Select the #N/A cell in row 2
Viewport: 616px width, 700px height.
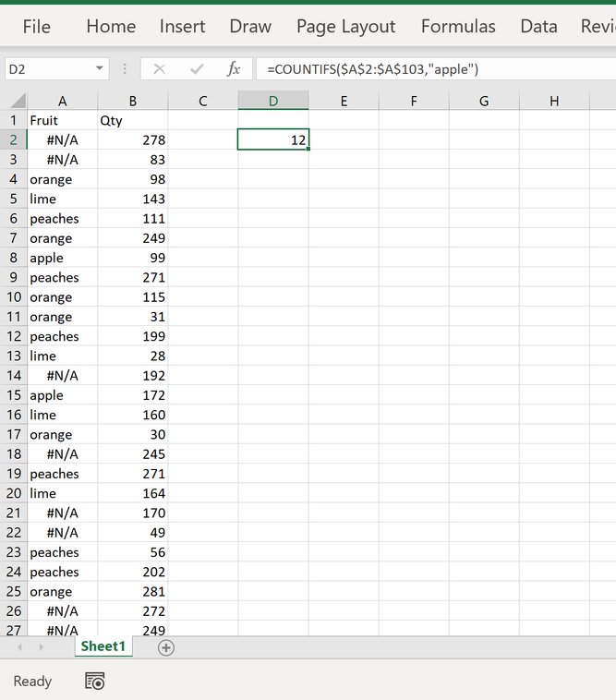coord(63,140)
